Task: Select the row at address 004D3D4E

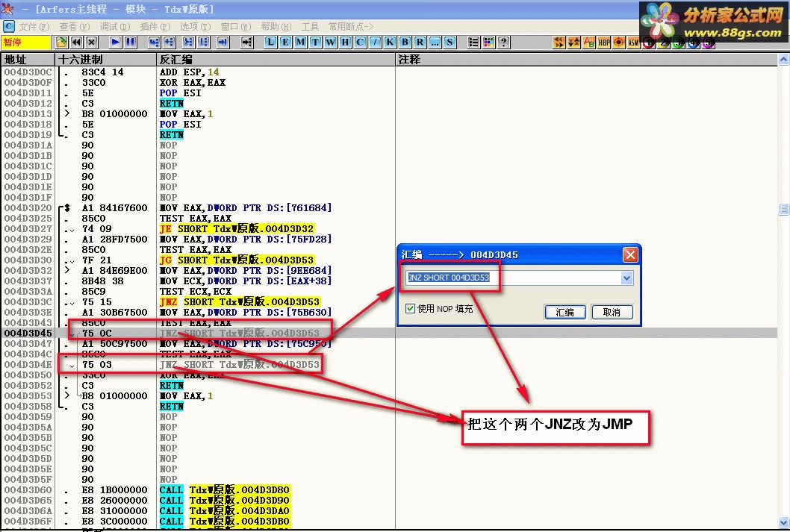Action: point(389,364)
